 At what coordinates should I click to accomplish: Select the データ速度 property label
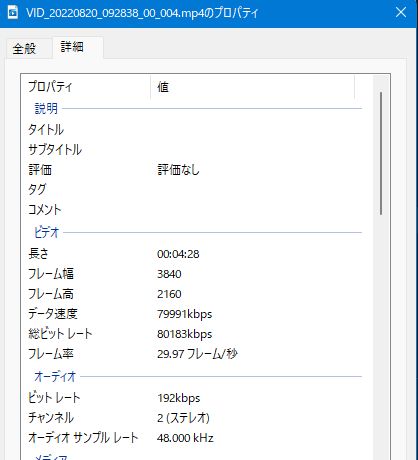tap(53, 314)
